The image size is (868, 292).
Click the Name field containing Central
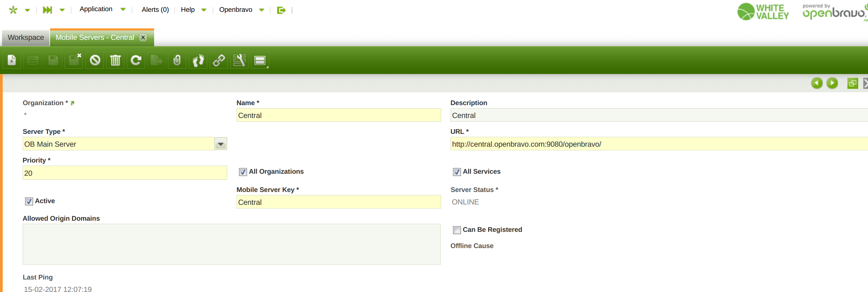(339, 115)
